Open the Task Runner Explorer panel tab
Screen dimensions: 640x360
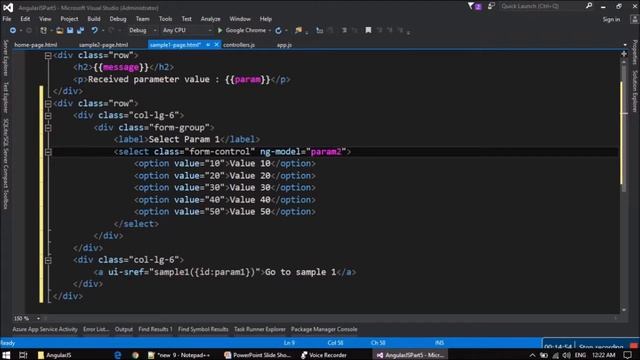pos(260,329)
